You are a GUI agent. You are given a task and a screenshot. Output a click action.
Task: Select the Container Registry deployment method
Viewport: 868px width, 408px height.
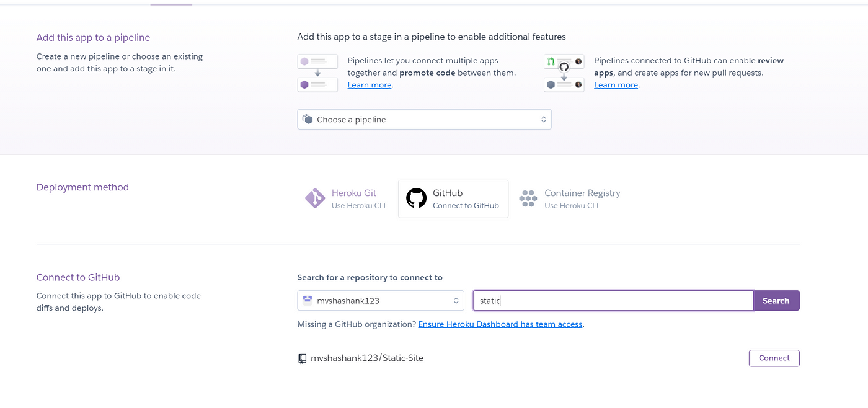coord(570,198)
